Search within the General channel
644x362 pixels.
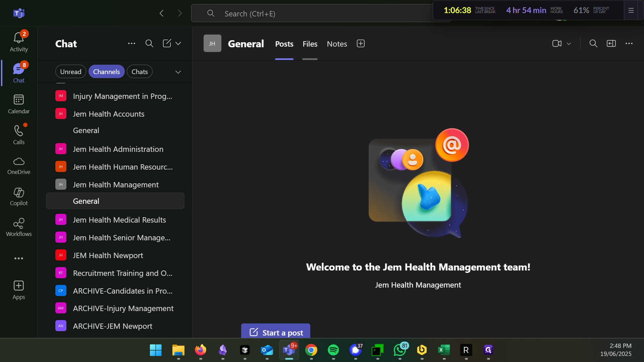(x=593, y=44)
